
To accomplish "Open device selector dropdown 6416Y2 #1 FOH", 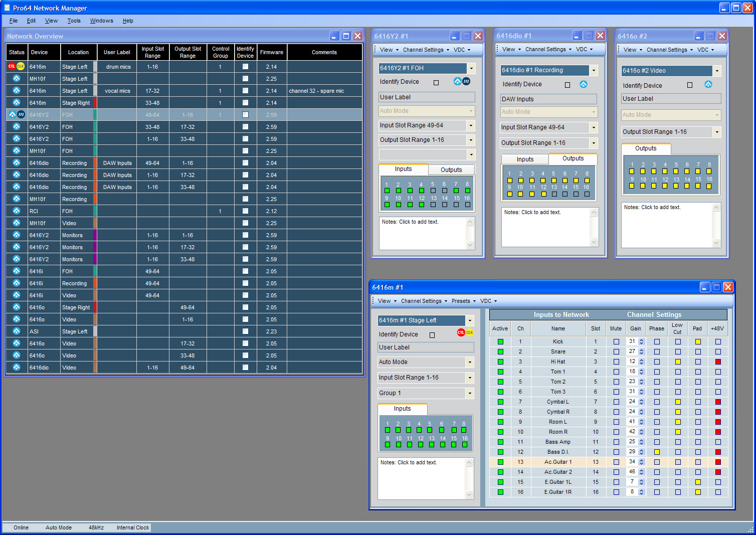I will coord(471,68).
